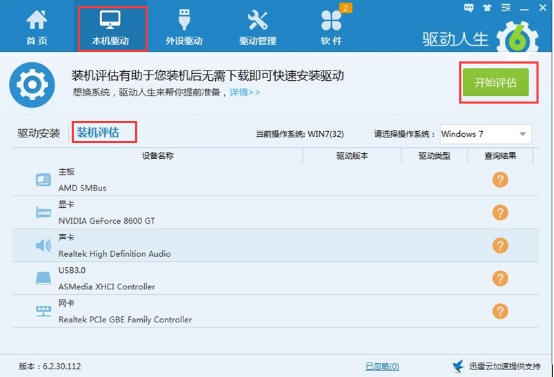Image resolution: width=554 pixels, height=377 pixels.
Task: Click the question mark for Realtek PCIe GBE
Action: click(x=500, y=311)
